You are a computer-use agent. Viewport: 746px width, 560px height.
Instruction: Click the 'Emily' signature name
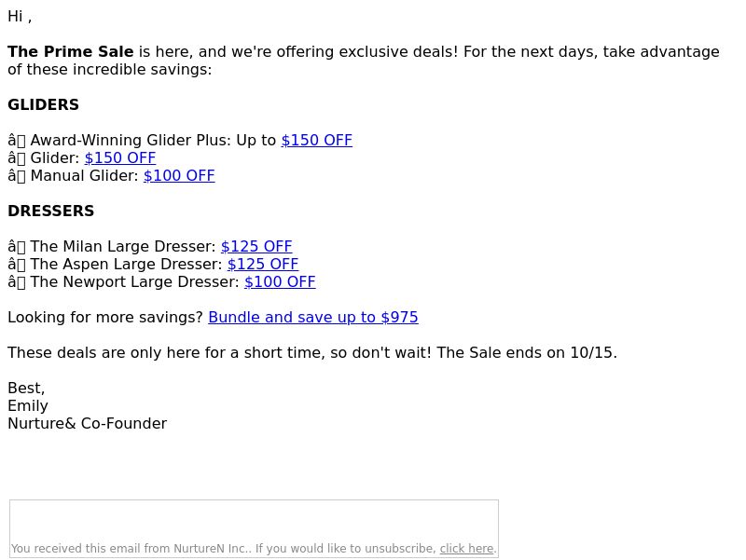pos(28,405)
